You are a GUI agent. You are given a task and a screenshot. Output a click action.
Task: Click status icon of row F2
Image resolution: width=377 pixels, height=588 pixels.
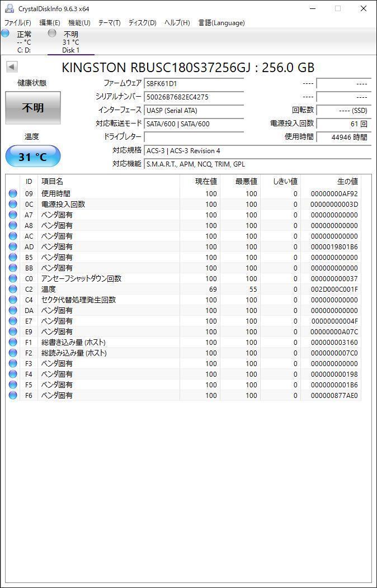(x=13, y=353)
